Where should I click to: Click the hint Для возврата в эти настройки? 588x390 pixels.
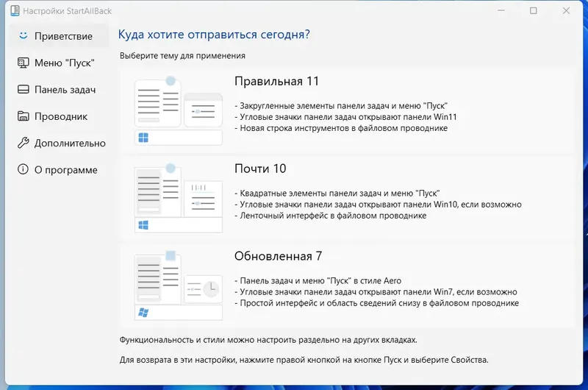[x=304, y=360]
